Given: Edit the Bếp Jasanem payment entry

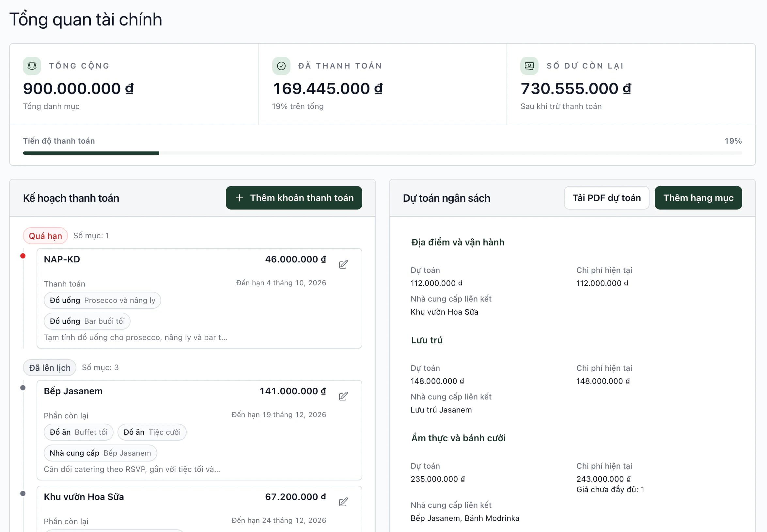Looking at the screenshot, I should pos(343,396).
